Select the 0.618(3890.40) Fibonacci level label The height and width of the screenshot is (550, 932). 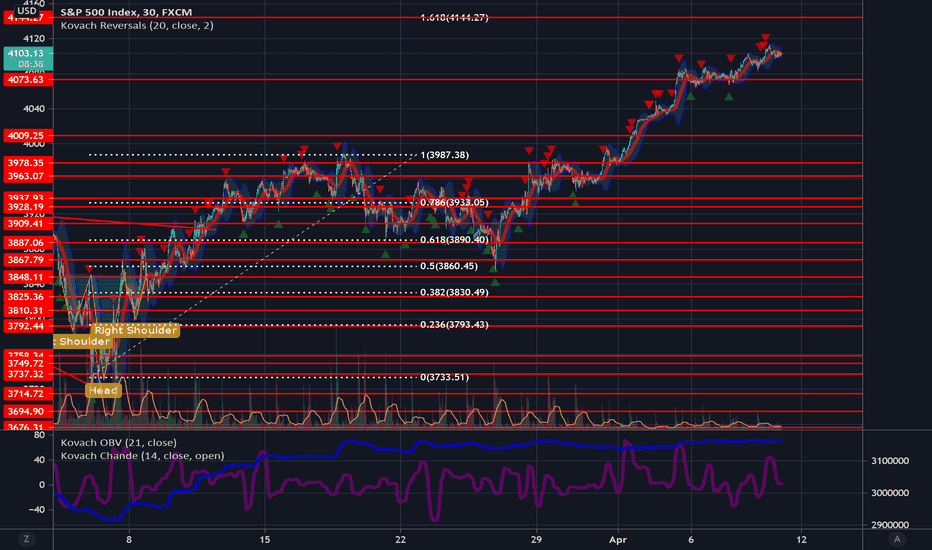coord(455,240)
